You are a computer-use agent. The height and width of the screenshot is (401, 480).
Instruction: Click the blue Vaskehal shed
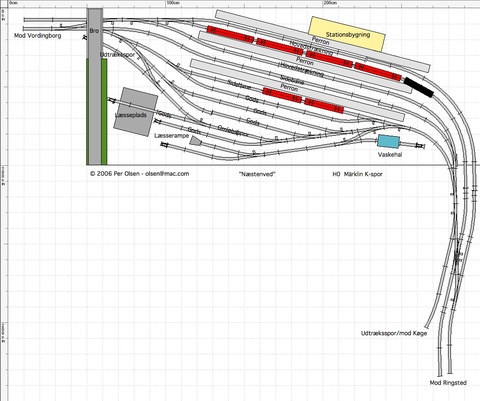pos(389,142)
